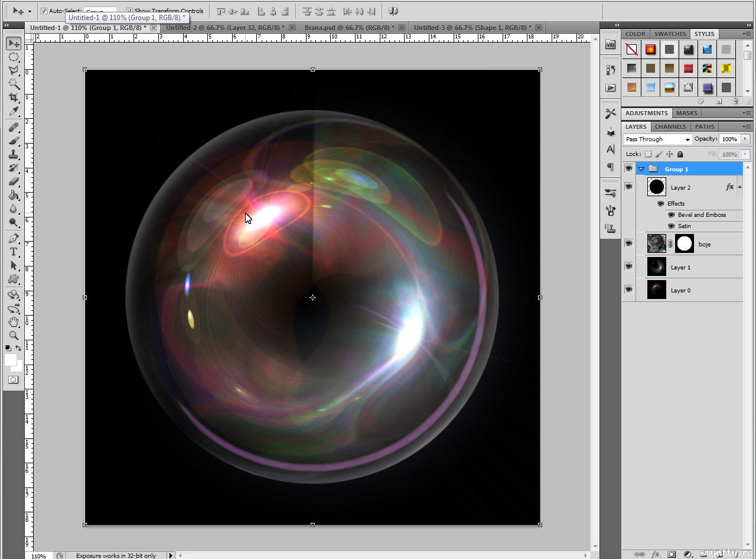Select the Zoom tool in toolbox
The width and height of the screenshot is (756, 559).
click(x=14, y=336)
